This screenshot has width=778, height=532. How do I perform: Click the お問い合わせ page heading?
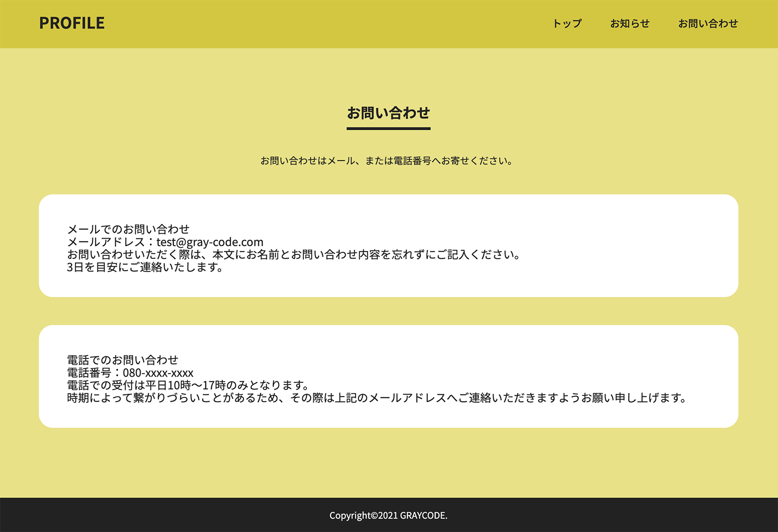pos(389,113)
